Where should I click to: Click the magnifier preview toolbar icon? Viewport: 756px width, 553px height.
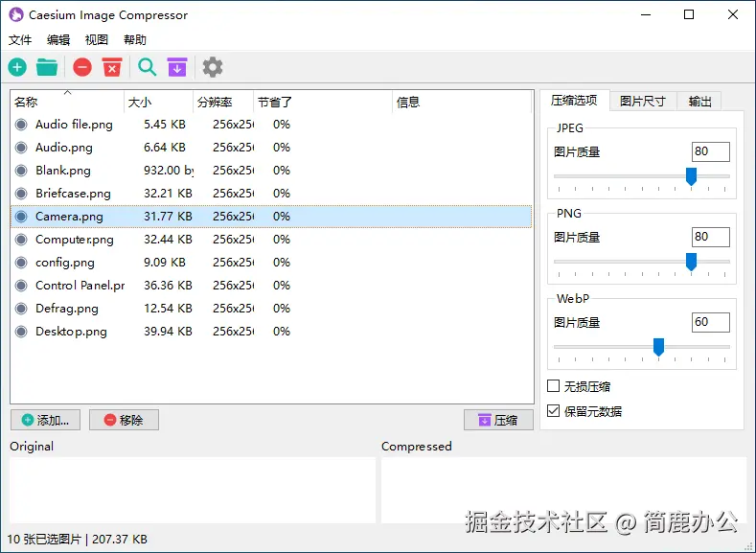coord(147,67)
